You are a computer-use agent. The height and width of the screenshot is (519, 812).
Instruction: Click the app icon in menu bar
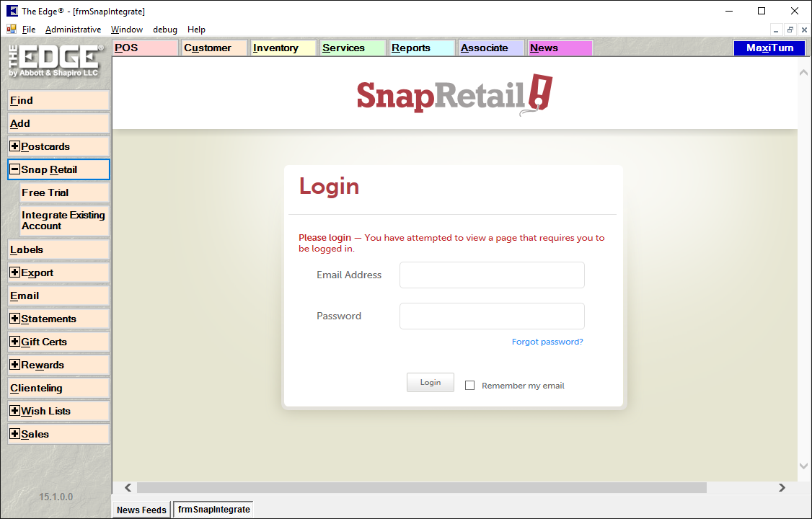click(12, 30)
